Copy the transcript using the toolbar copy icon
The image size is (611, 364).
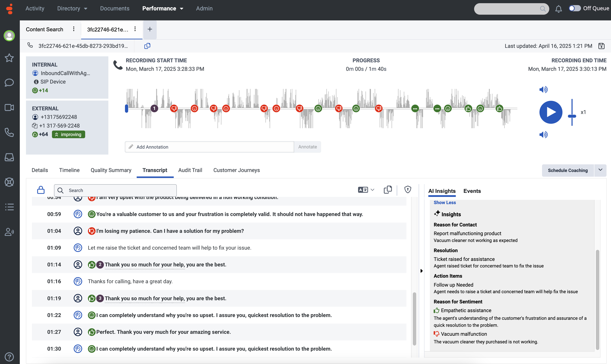(387, 190)
